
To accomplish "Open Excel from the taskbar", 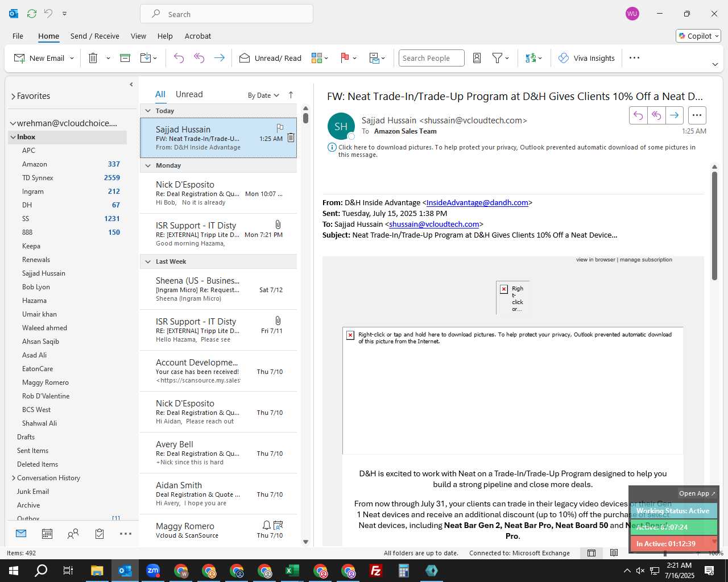I will (x=292, y=571).
